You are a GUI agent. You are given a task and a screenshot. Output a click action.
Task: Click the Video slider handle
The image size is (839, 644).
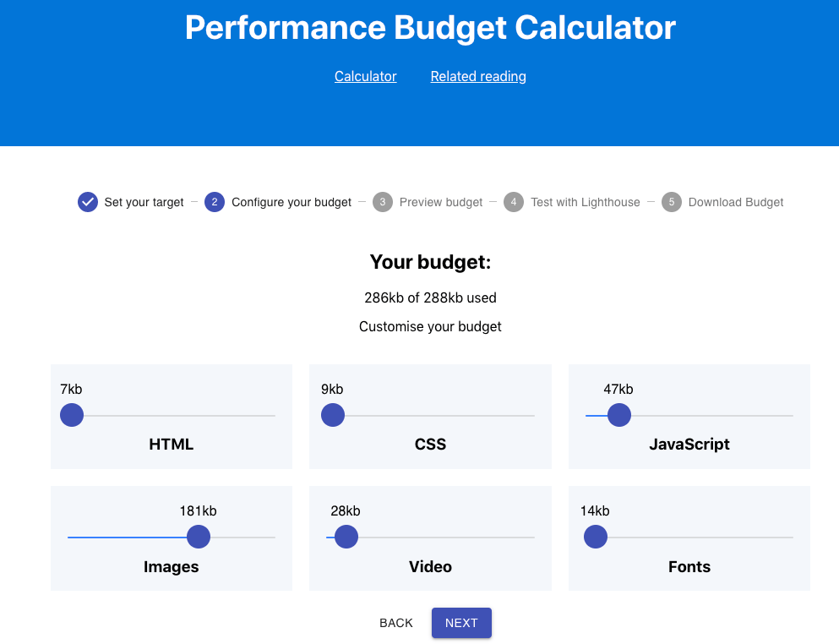[x=346, y=537]
